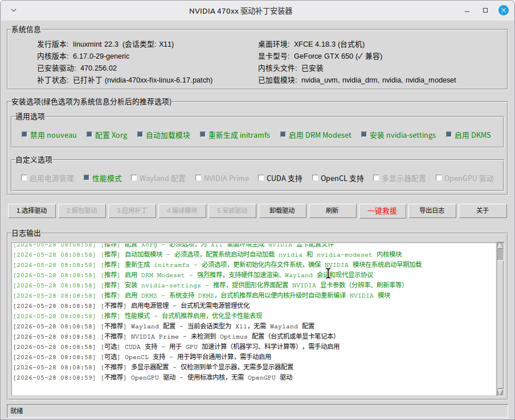Toggle the 启用 DKMS checkbox
Screen dimensions: 515x420
(x=449, y=134)
